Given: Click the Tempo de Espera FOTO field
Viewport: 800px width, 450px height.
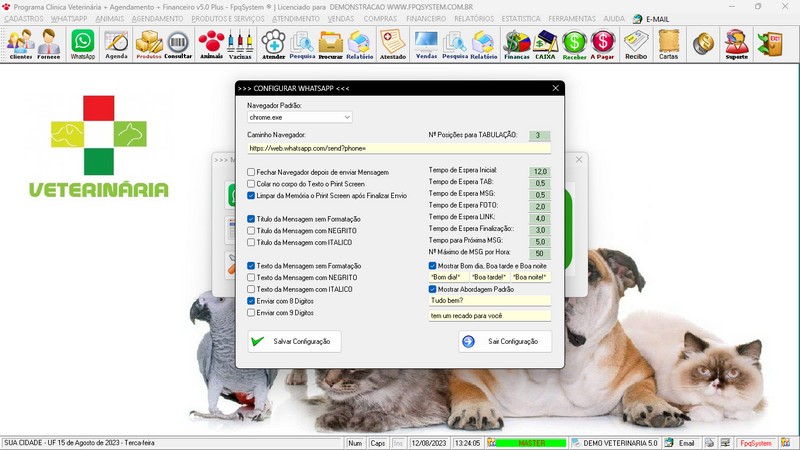Looking at the screenshot, I should pyautogui.click(x=540, y=207).
